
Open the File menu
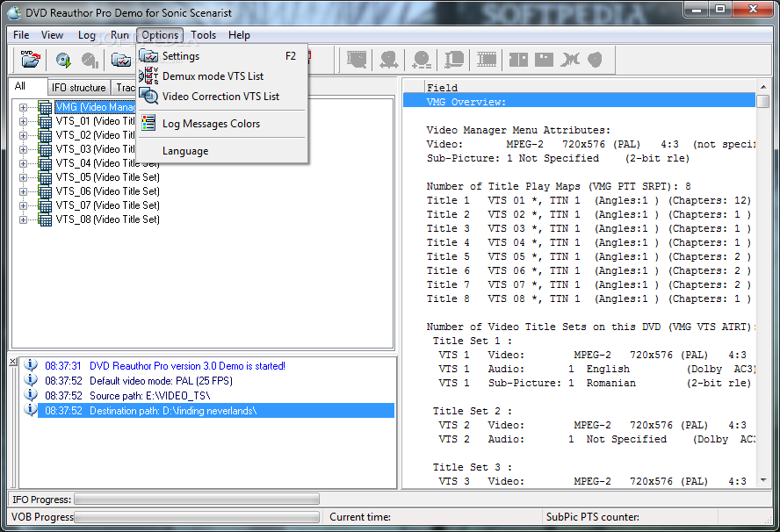pos(21,35)
